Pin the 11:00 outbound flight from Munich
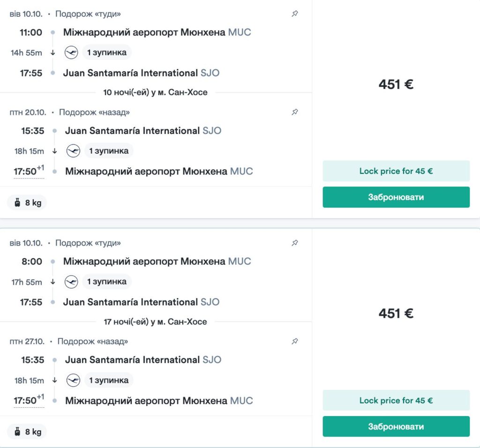This screenshot has height=448, width=480. tap(295, 14)
